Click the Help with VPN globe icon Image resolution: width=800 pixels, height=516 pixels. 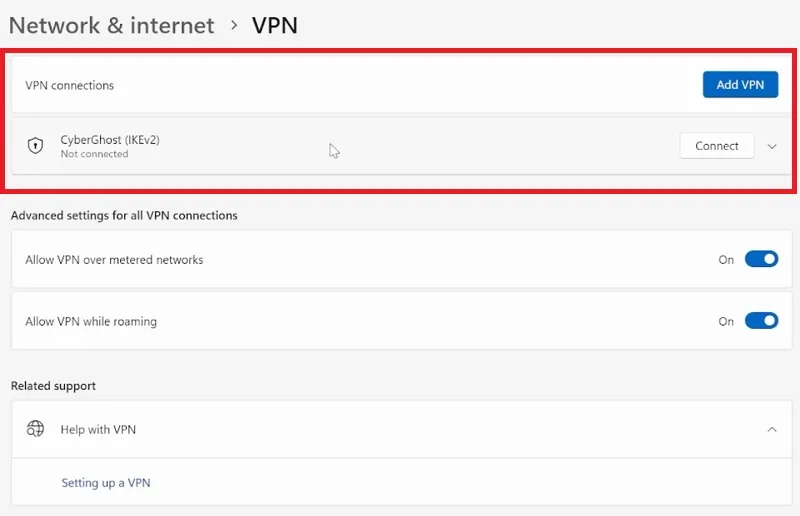coord(35,429)
